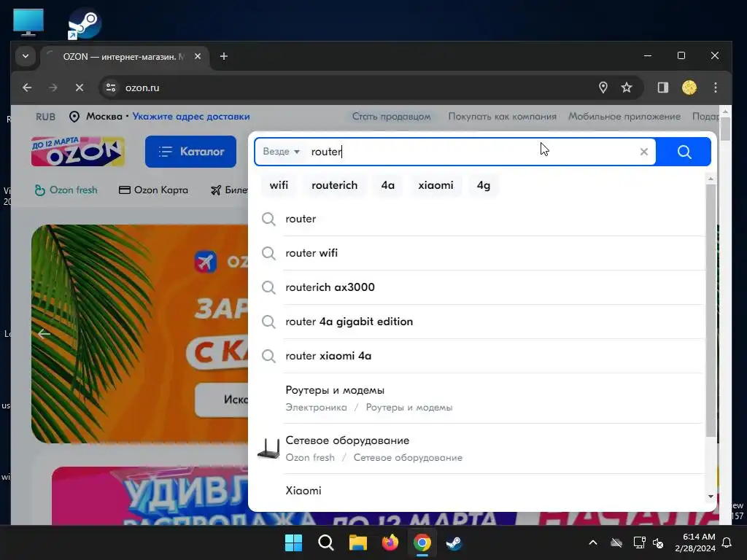The image size is (747, 560).
Task: Open the notification bell in the tray
Action: [x=727, y=542]
